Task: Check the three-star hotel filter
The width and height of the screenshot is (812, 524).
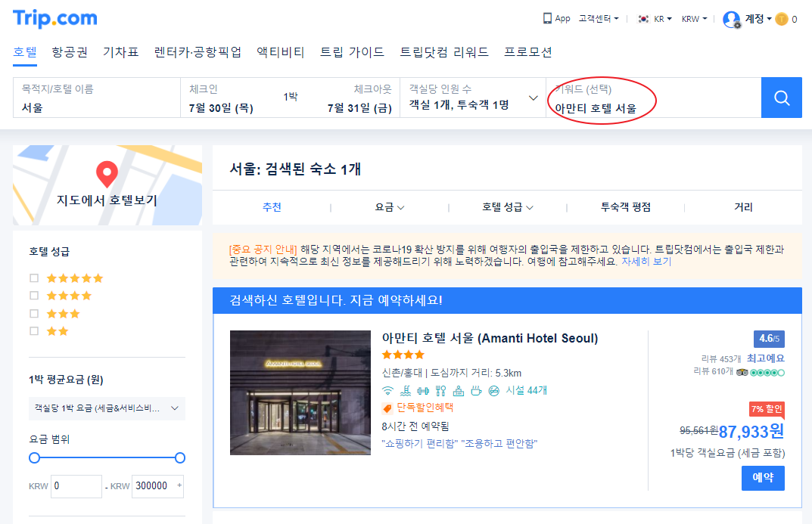Action: point(34,314)
